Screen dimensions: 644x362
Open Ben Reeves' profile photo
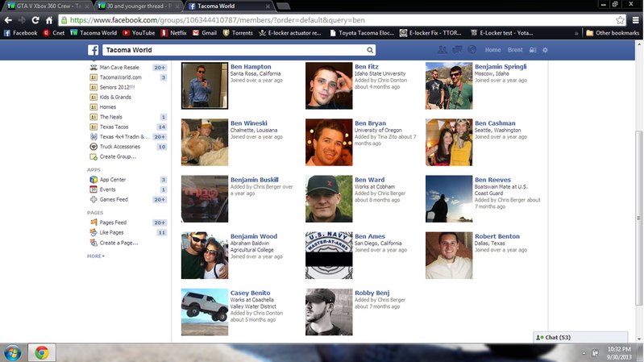click(449, 199)
